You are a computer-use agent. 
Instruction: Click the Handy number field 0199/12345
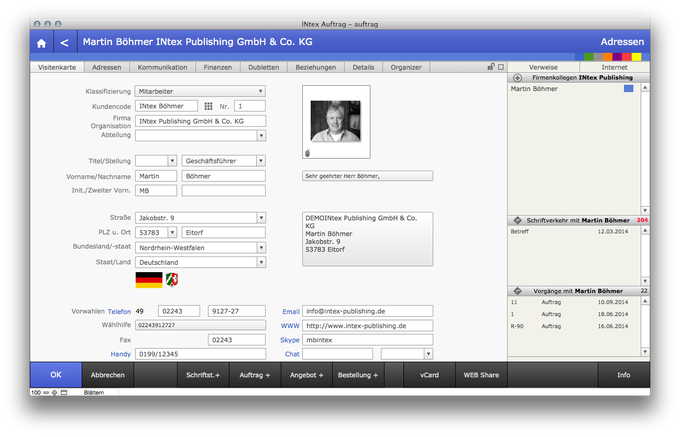click(200, 354)
